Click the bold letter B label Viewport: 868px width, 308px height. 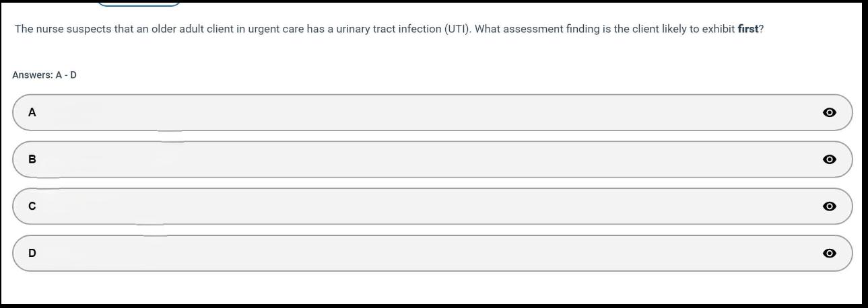[32, 159]
